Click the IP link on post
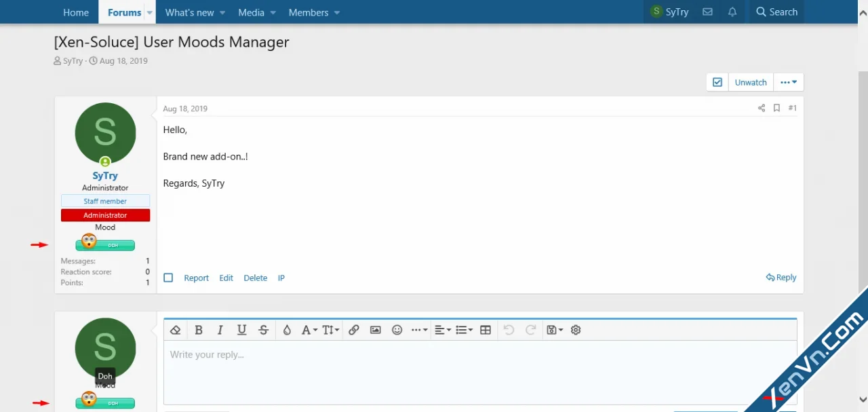This screenshot has height=412, width=868. coord(281,278)
